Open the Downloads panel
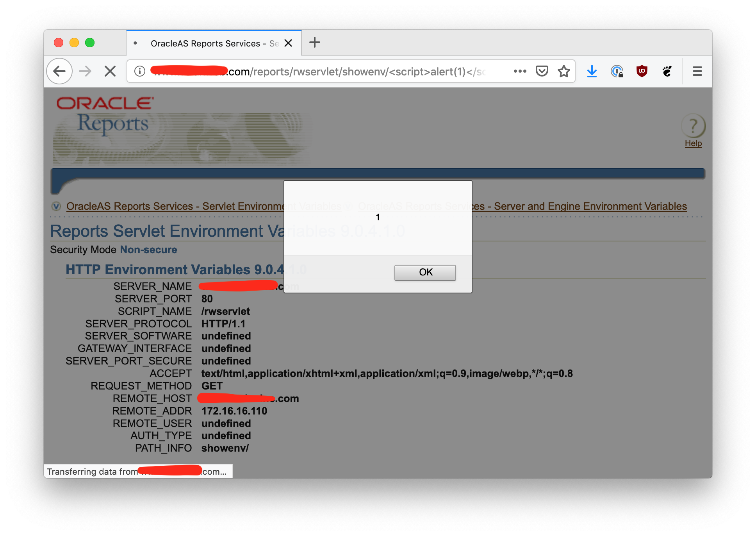Screen dimensions: 756x536 pos(592,71)
